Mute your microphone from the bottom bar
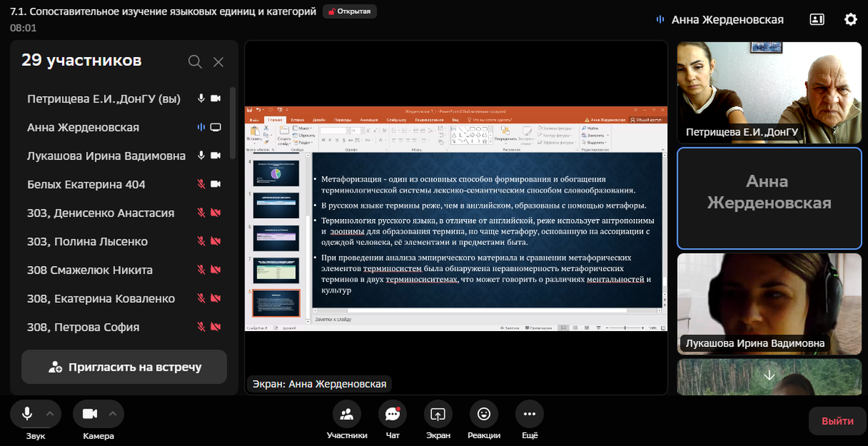Screen dimensions: 868x446 [x=27, y=413]
